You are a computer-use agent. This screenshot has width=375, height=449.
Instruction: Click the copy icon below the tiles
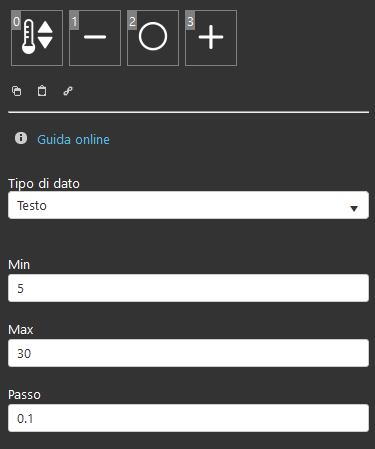(x=17, y=91)
